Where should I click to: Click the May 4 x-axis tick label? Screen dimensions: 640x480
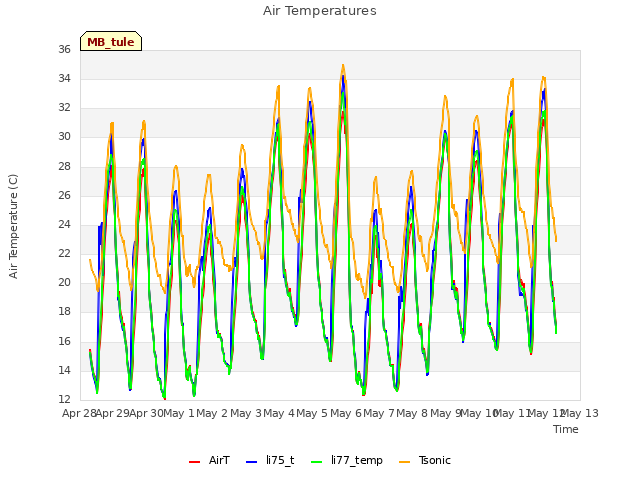coord(279,413)
